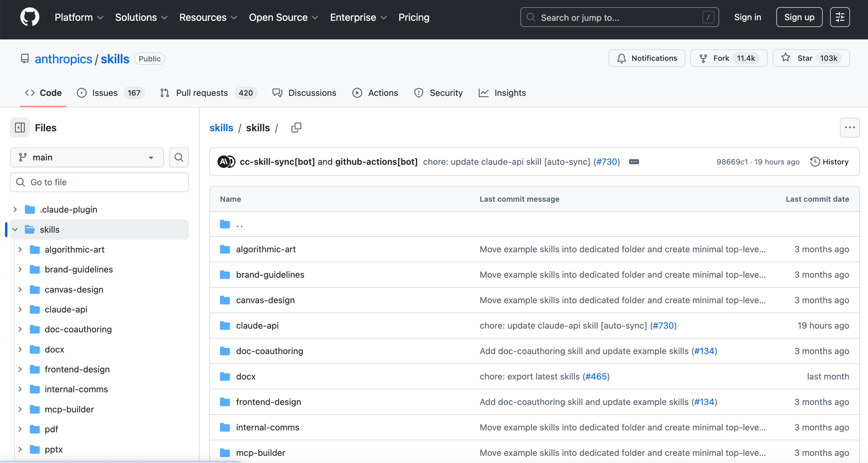Click the Sign up button

pyautogui.click(x=799, y=17)
